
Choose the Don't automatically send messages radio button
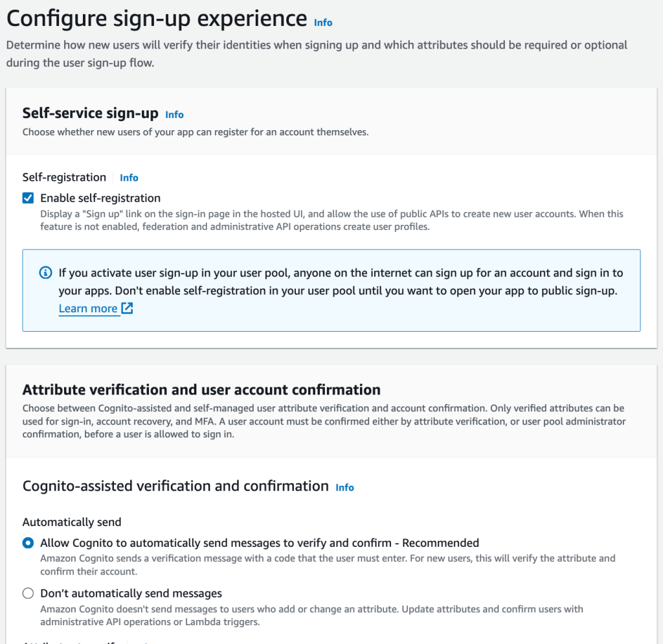tap(28, 593)
